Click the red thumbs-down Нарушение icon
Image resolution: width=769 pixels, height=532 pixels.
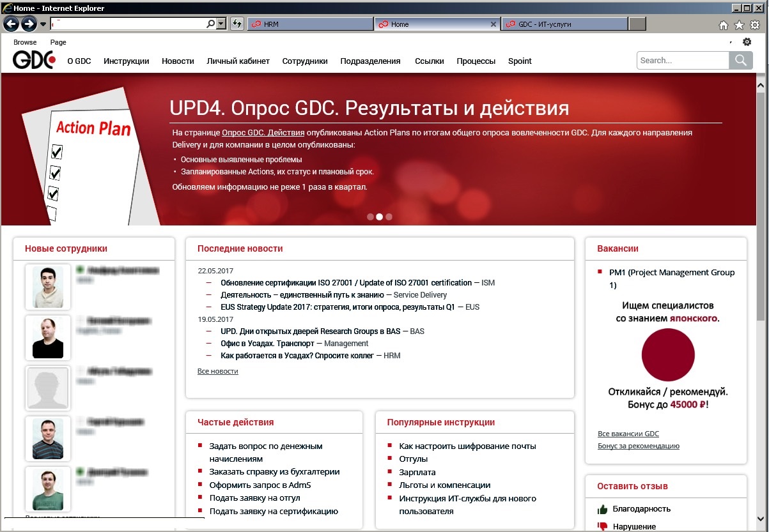pyautogui.click(x=602, y=525)
